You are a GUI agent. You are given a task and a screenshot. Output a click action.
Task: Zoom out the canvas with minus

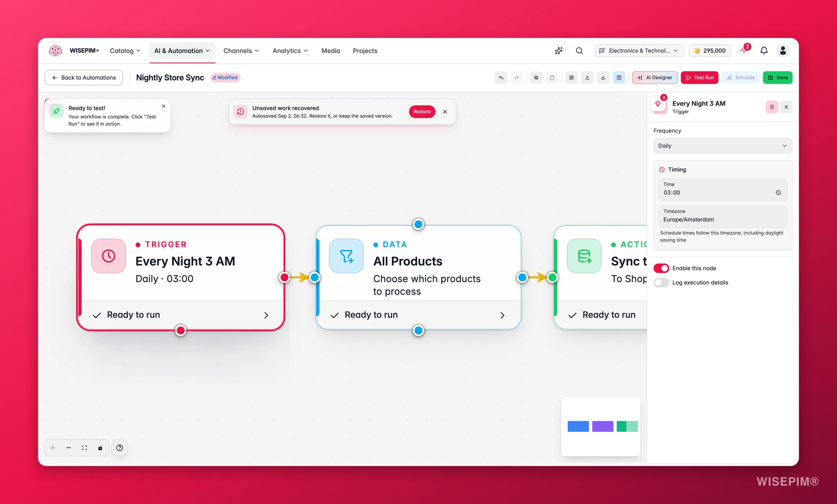pos(68,448)
